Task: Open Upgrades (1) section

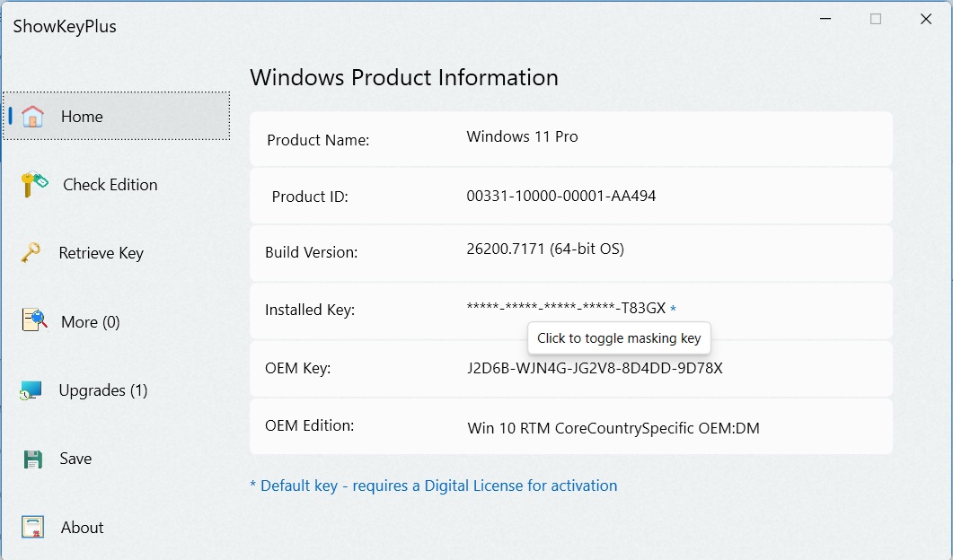Action: point(103,389)
